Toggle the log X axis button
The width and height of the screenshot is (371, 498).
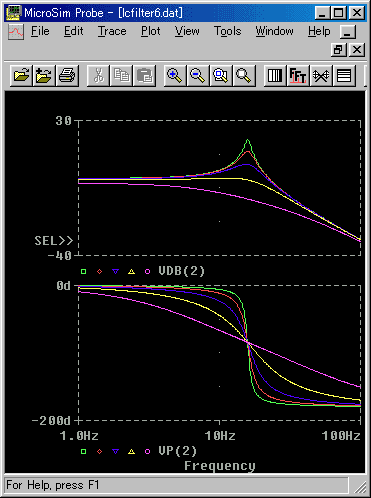pos(275,75)
